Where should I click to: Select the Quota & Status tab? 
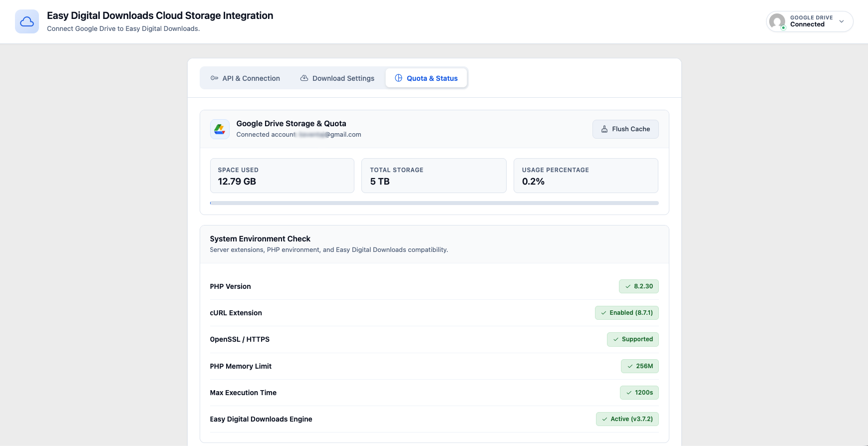pyautogui.click(x=426, y=78)
